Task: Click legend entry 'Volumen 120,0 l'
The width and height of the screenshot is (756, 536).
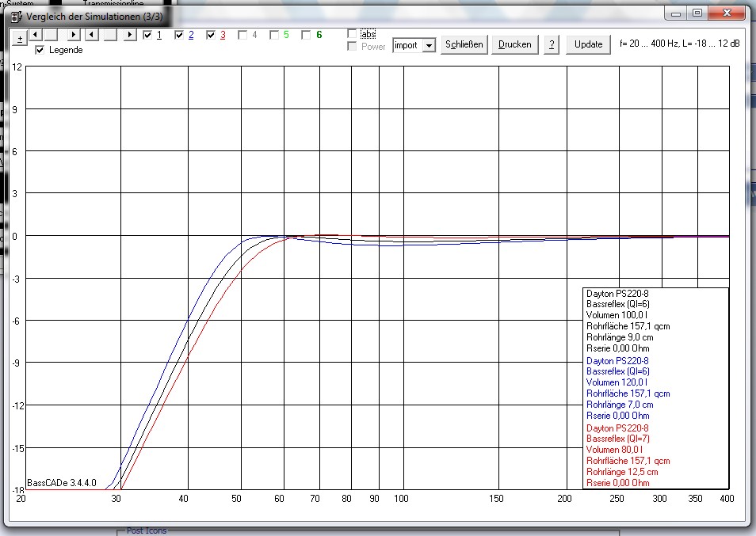Action: click(x=617, y=382)
